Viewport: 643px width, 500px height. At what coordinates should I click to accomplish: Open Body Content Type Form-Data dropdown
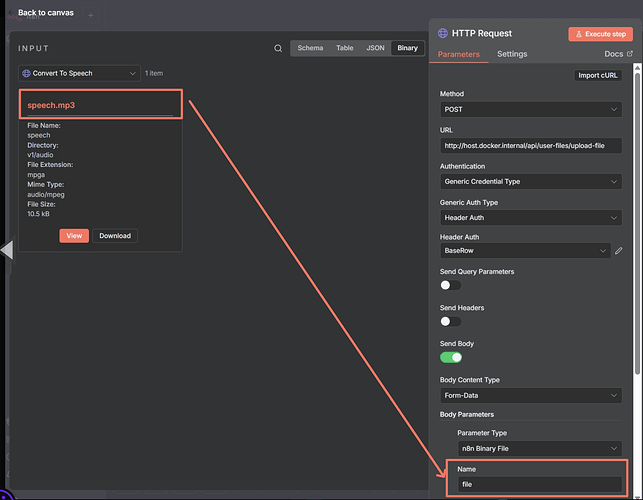point(531,394)
